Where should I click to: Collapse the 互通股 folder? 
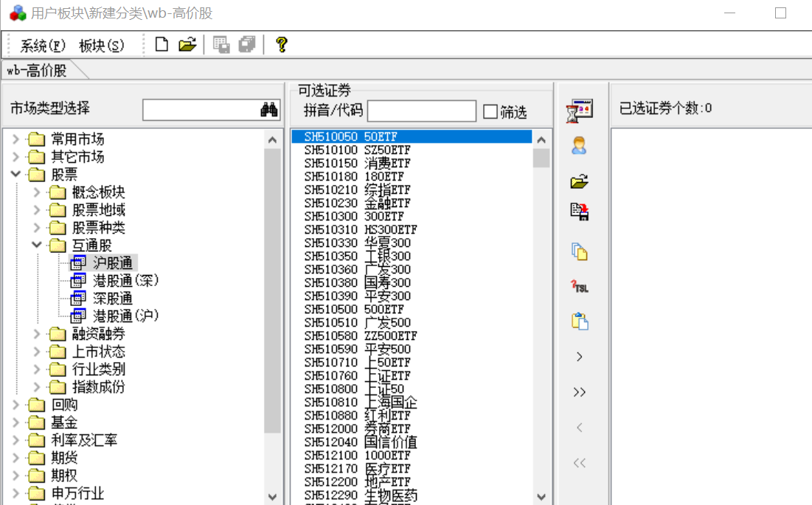(x=36, y=245)
